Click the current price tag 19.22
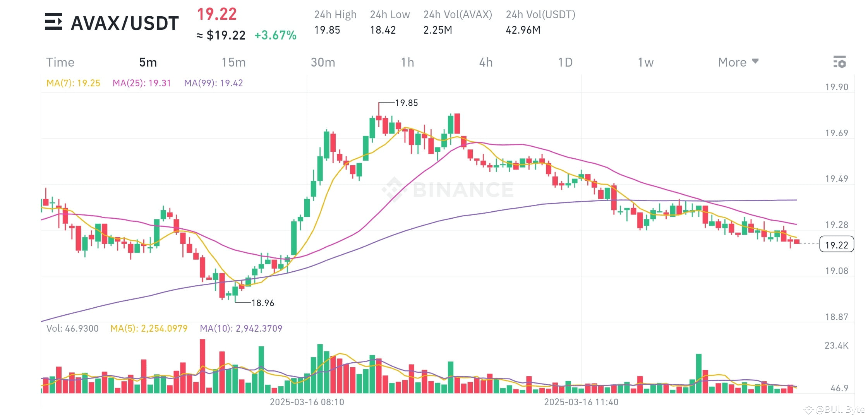Screen dimensions: 868x418 tap(836, 245)
